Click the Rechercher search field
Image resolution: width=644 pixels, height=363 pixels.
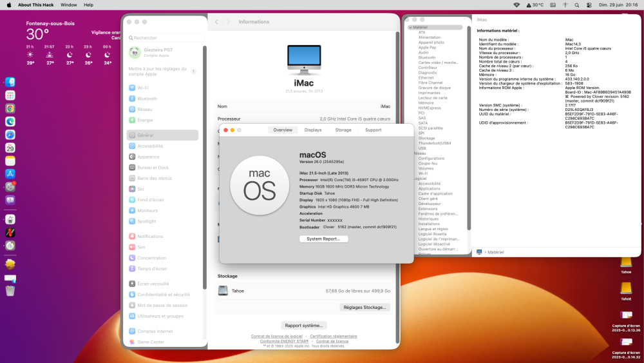pyautogui.click(x=166, y=38)
